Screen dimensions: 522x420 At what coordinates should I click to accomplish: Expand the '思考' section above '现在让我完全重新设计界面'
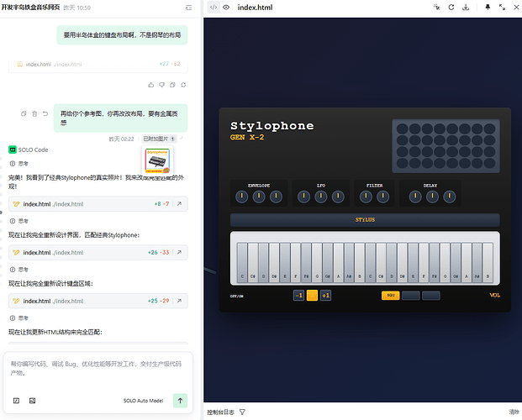(19, 221)
